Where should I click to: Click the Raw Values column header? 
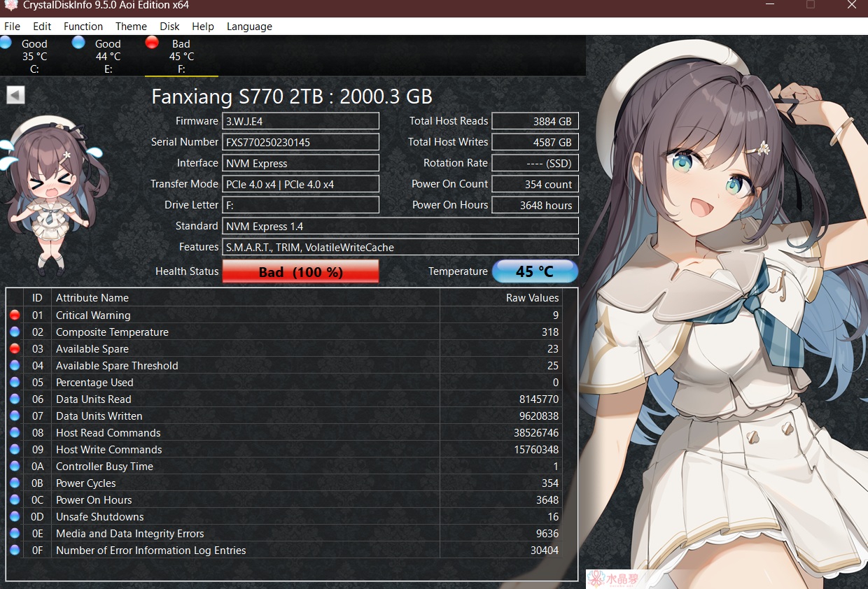(x=500, y=298)
